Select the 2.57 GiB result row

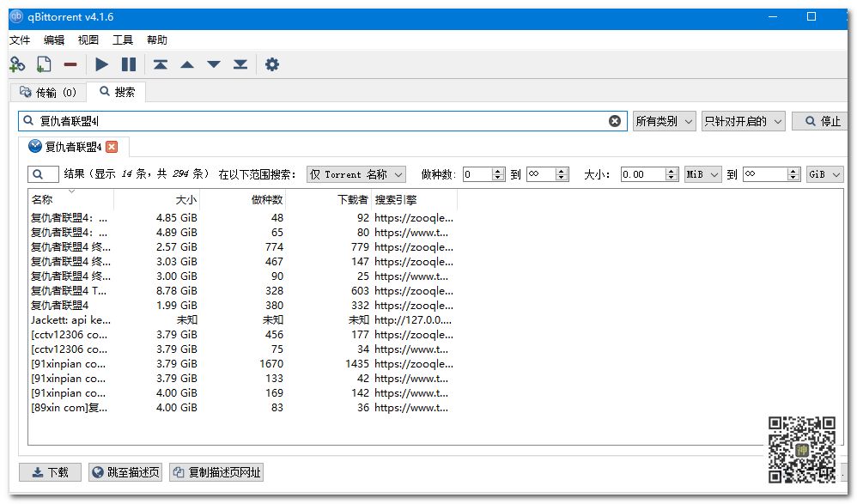point(243,247)
